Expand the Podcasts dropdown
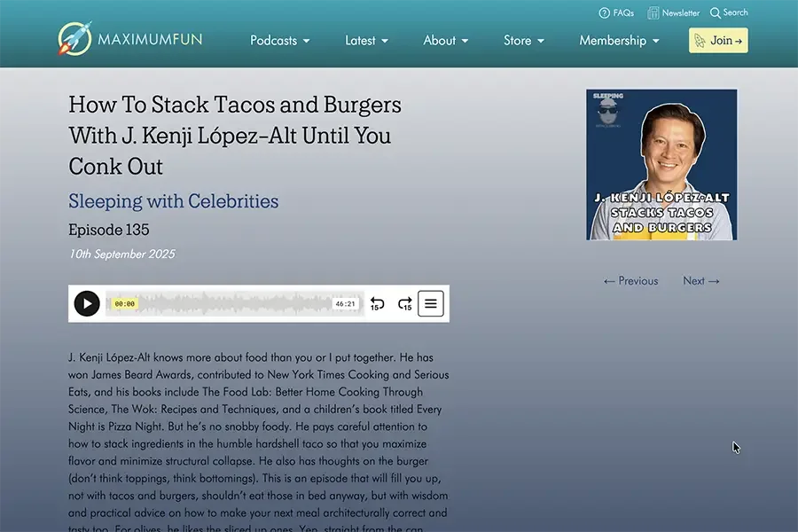This screenshot has width=798, height=532. pyautogui.click(x=280, y=41)
